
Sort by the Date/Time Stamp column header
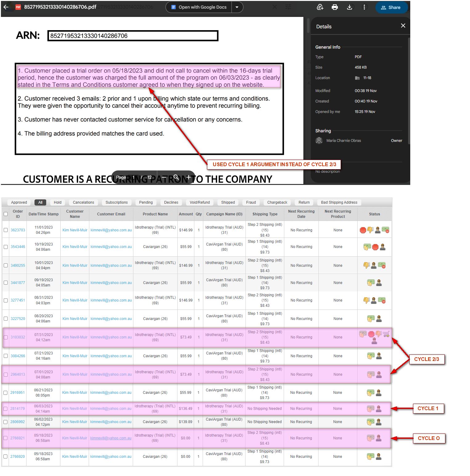(43, 214)
